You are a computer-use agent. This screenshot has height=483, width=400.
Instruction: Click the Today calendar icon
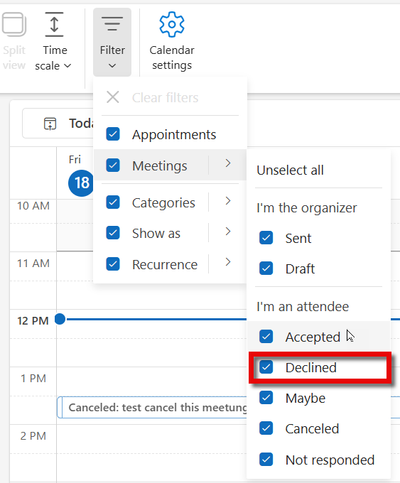coord(50,124)
